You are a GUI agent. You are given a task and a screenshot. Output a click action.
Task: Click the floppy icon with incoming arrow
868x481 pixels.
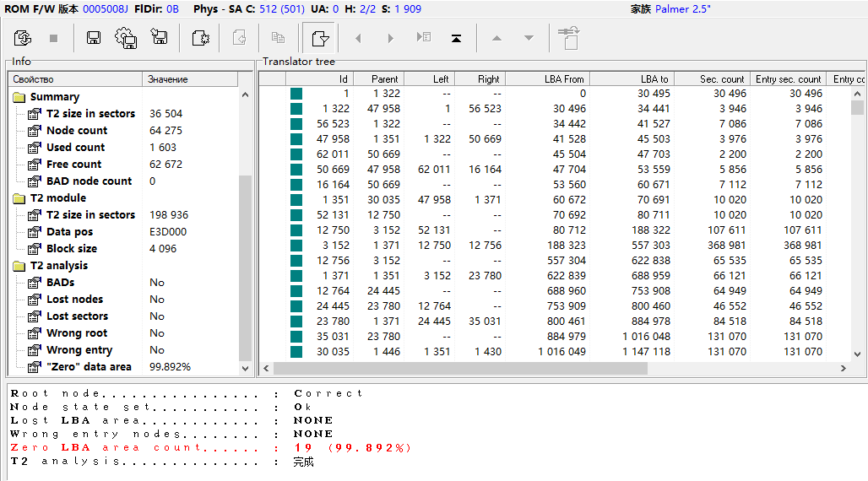(160, 37)
